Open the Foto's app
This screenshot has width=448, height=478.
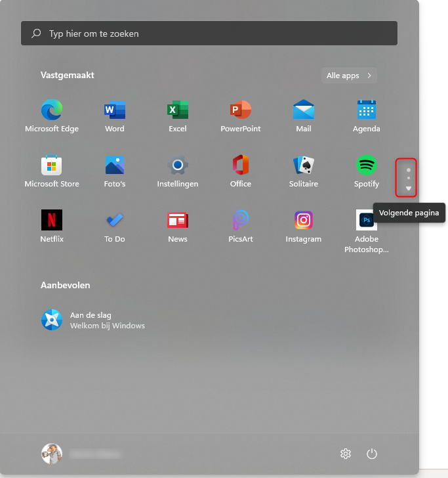point(115,171)
